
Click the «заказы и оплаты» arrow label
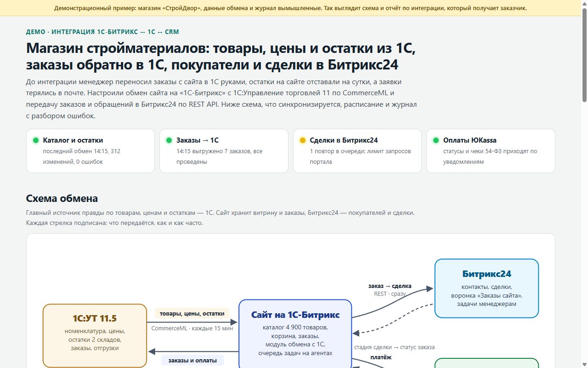click(192, 360)
